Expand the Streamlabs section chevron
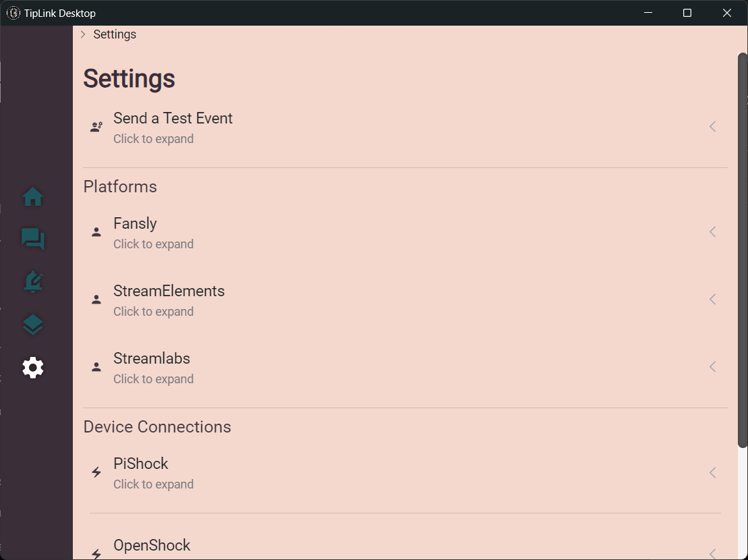 point(712,367)
